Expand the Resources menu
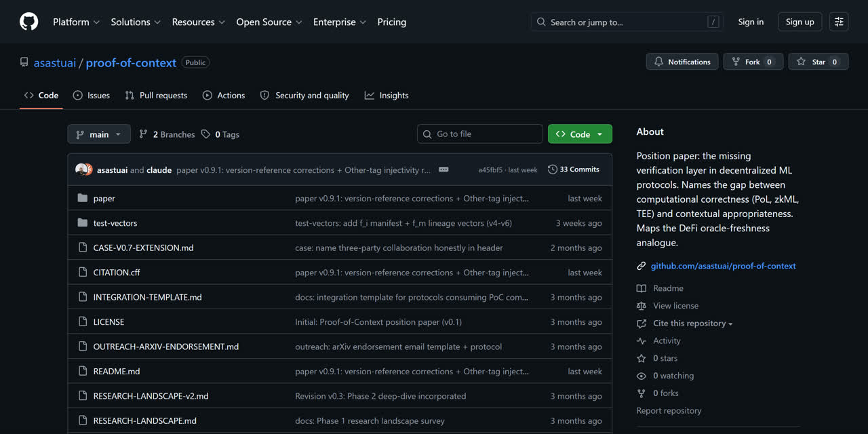The width and height of the screenshot is (868, 434). click(x=198, y=22)
